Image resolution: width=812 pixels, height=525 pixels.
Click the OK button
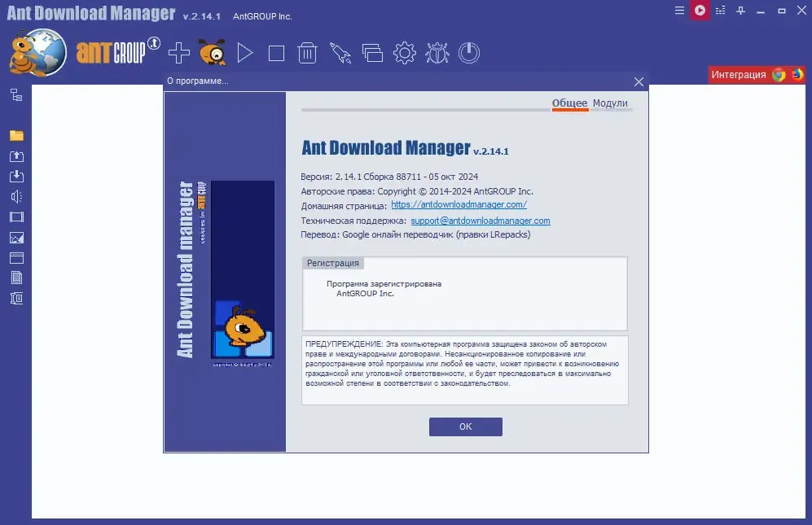point(466,427)
